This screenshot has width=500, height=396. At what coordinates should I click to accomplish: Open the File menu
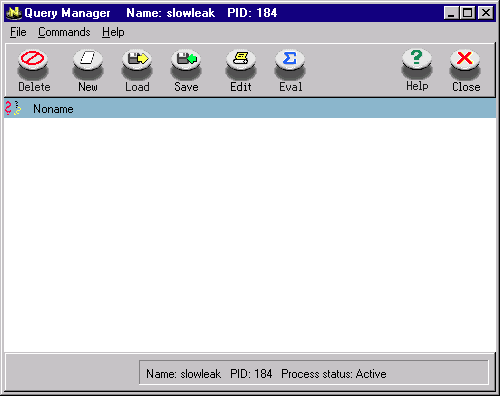click(x=18, y=32)
